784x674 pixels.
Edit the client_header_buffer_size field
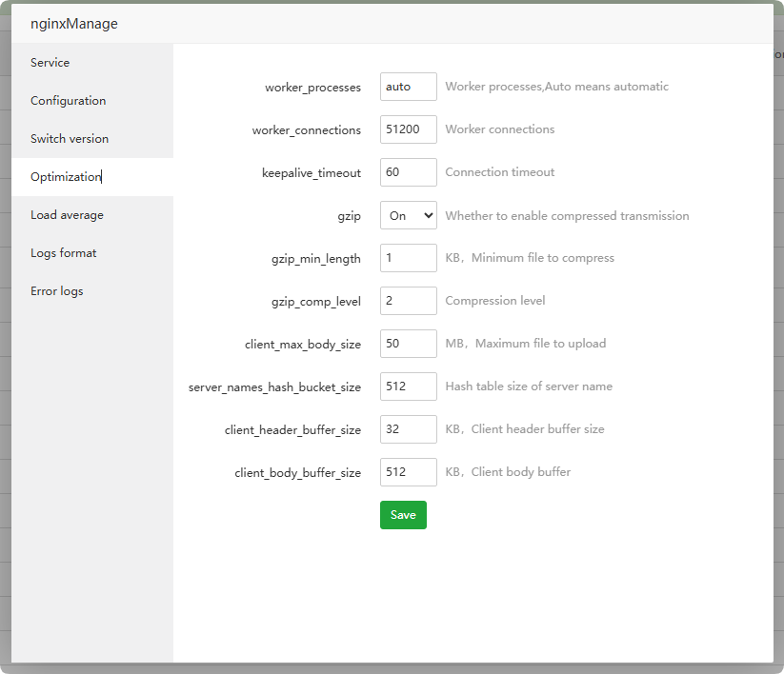pyautogui.click(x=409, y=429)
